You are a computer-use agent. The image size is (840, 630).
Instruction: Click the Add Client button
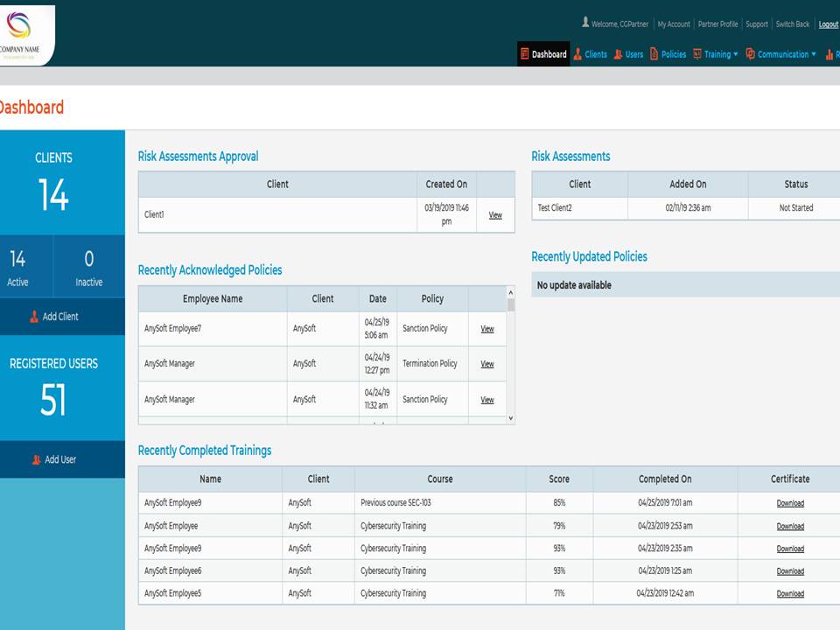coord(62,317)
